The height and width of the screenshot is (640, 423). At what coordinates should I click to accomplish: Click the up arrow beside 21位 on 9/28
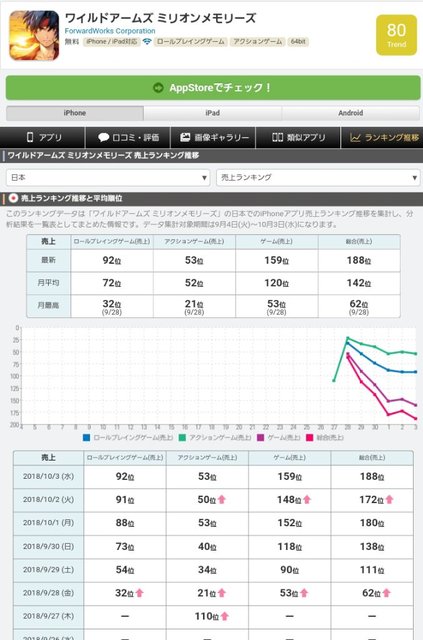222,593
